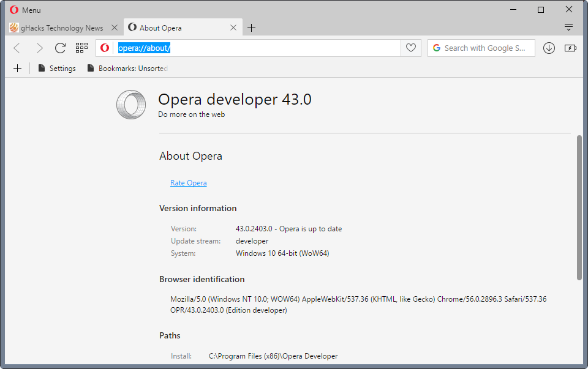Open the Settings bookmark
Screen dimensions: 588x369
click(57, 69)
